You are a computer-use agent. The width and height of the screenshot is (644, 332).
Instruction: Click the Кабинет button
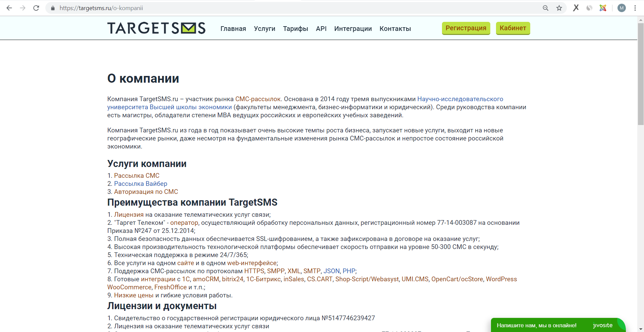point(513,28)
